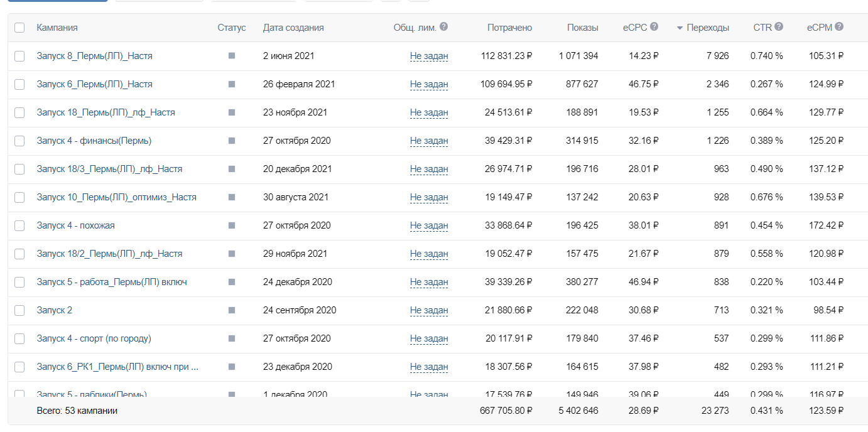
Task: Open campaign Запуск 10_Пермь(ЛП)_оптимиз_Настя
Action: pos(116,197)
